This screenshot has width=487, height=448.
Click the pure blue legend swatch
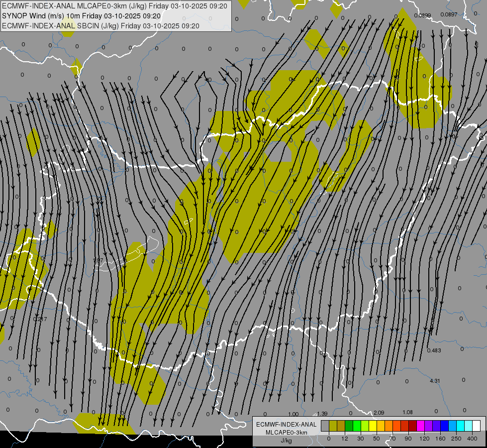pyautogui.click(x=445, y=426)
